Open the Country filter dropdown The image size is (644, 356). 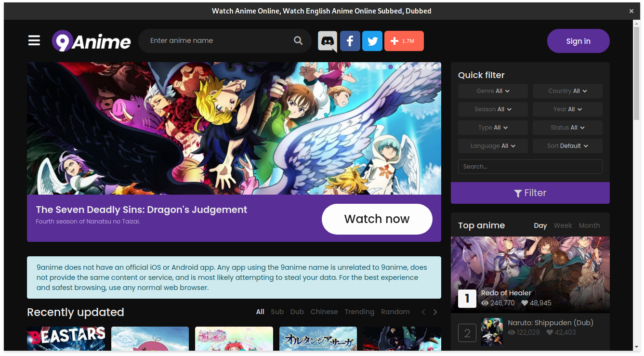point(567,91)
